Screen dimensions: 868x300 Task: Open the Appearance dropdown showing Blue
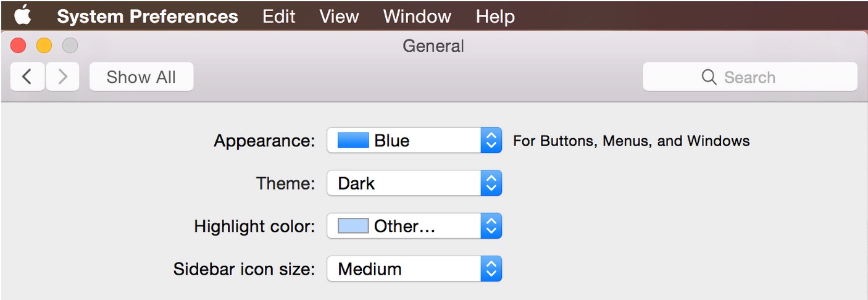point(414,141)
